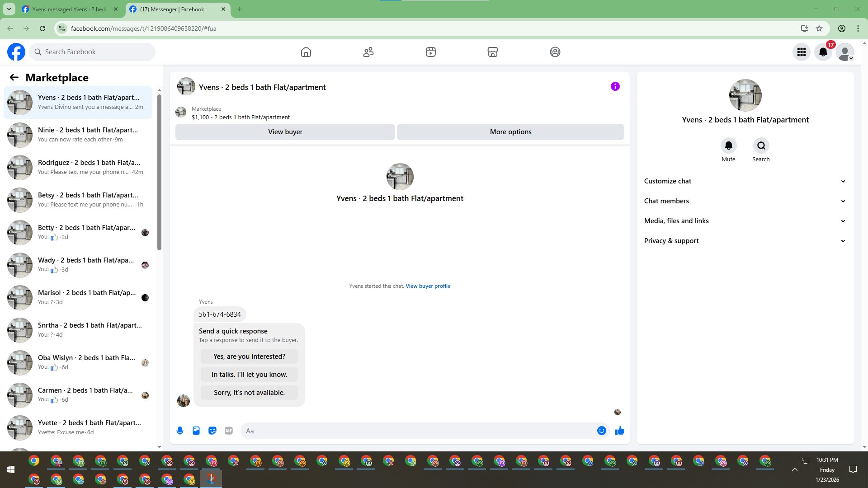Screen dimensions: 868x488
Task: Open the notifications bell
Action: [823, 52]
